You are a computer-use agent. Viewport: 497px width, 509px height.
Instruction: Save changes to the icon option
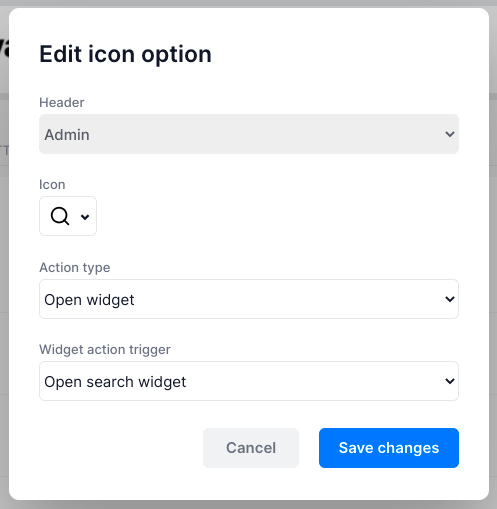click(389, 448)
